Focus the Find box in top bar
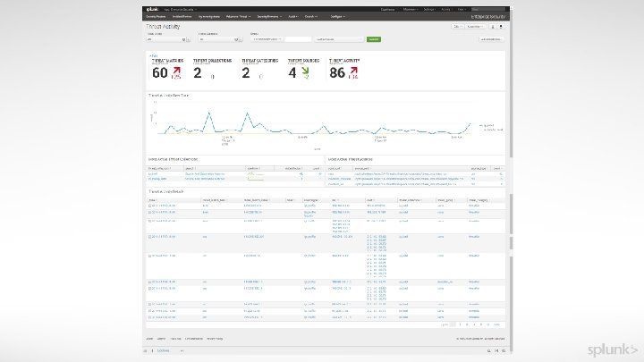 (488, 9)
